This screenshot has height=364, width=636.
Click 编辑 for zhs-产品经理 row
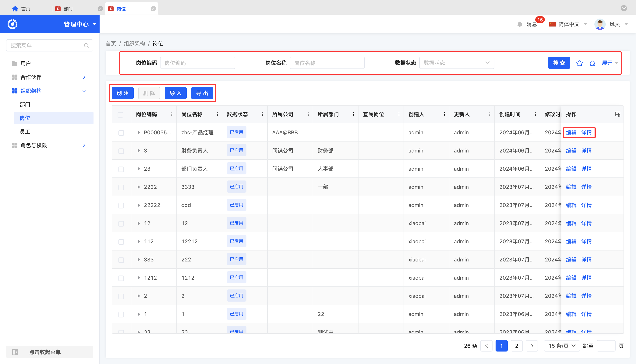(x=571, y=132)
